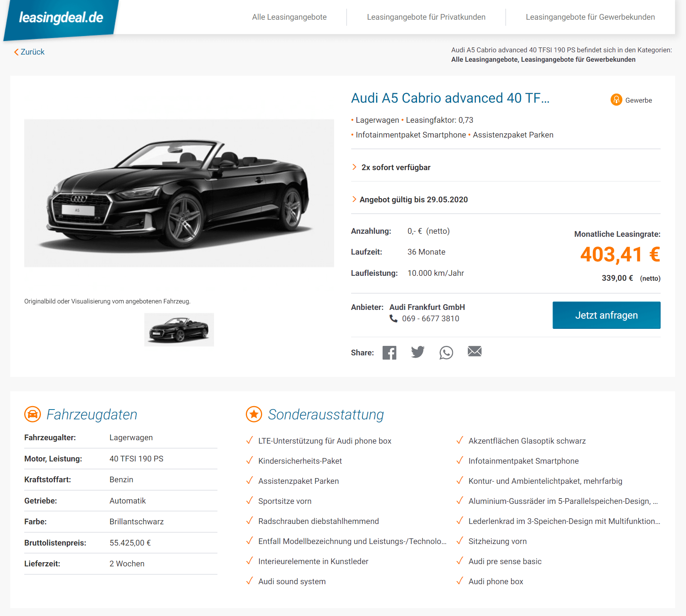The width and height of the screenshot is (686, 616).
Task: Open Leasingangebote für Gewerbekunden menu
Action: click(590, 17)
